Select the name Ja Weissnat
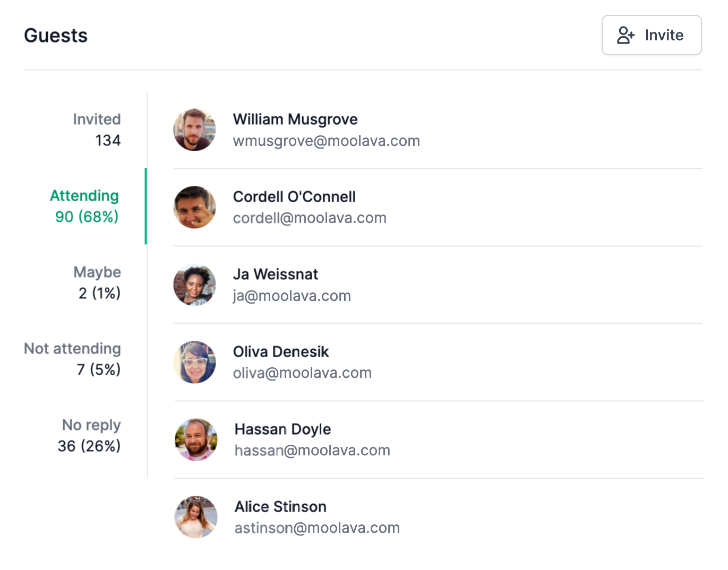 (x=276, y=274)
